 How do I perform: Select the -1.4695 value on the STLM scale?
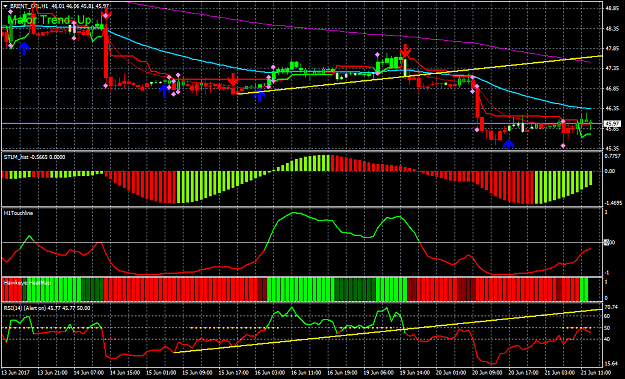[x=613, y=203]
